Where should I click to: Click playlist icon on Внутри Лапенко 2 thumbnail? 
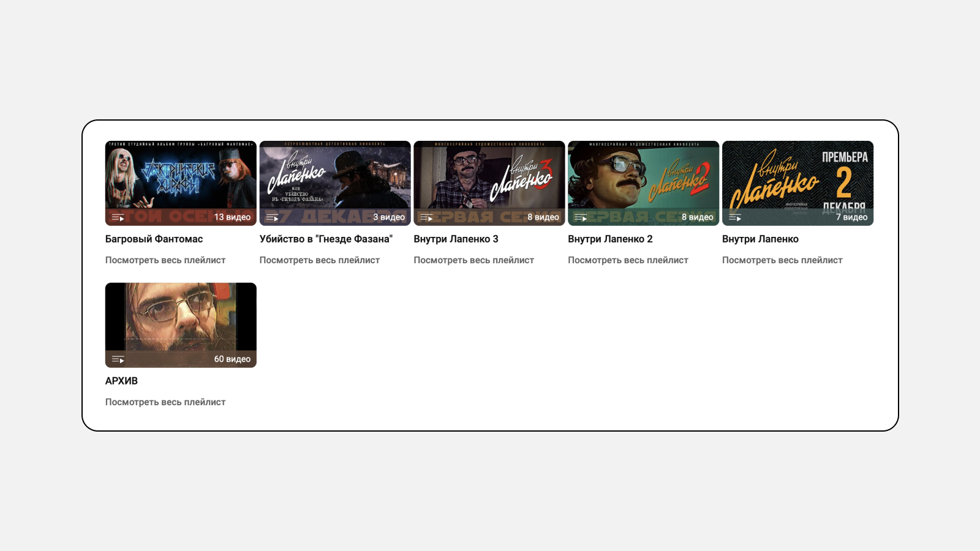[581, 217]
